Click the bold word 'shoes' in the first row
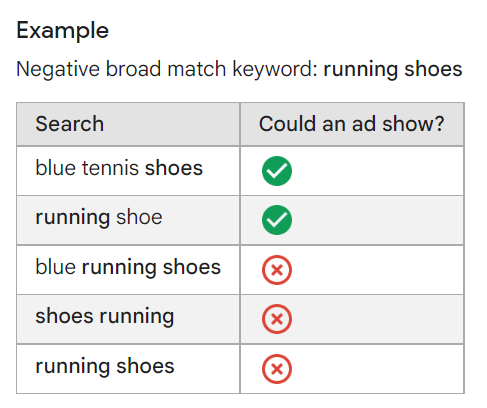The width and height of the screenshot is (487, 408). [x=174, y=168]
